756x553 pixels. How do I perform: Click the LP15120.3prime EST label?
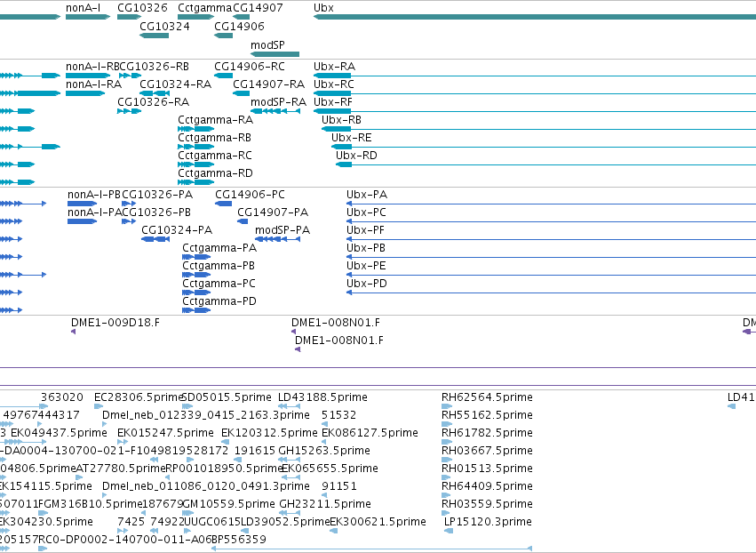click(x=488, y=522)
